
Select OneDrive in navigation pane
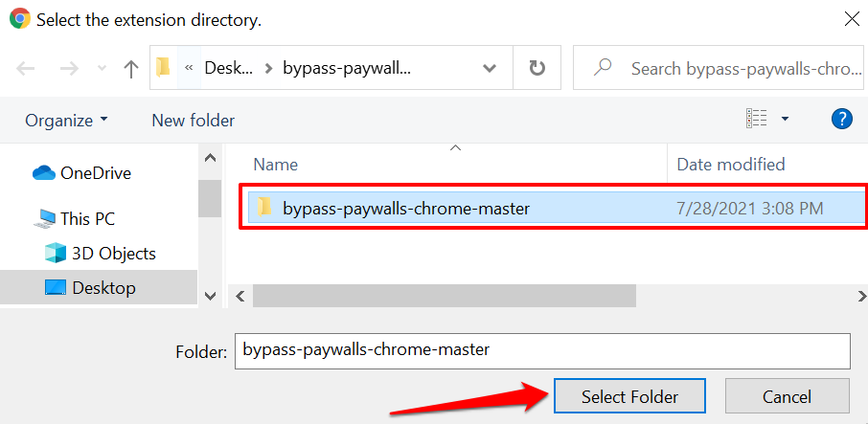click(82, 173)
